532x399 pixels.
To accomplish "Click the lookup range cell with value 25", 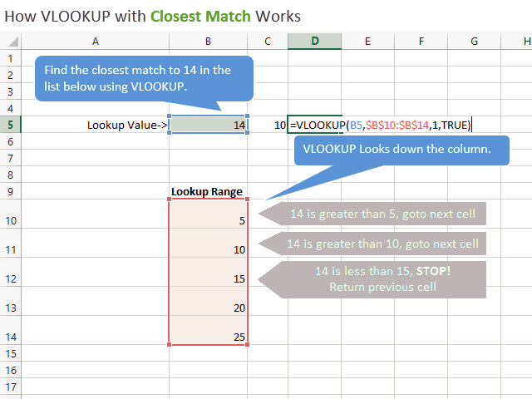I will [x=207, y=336].
